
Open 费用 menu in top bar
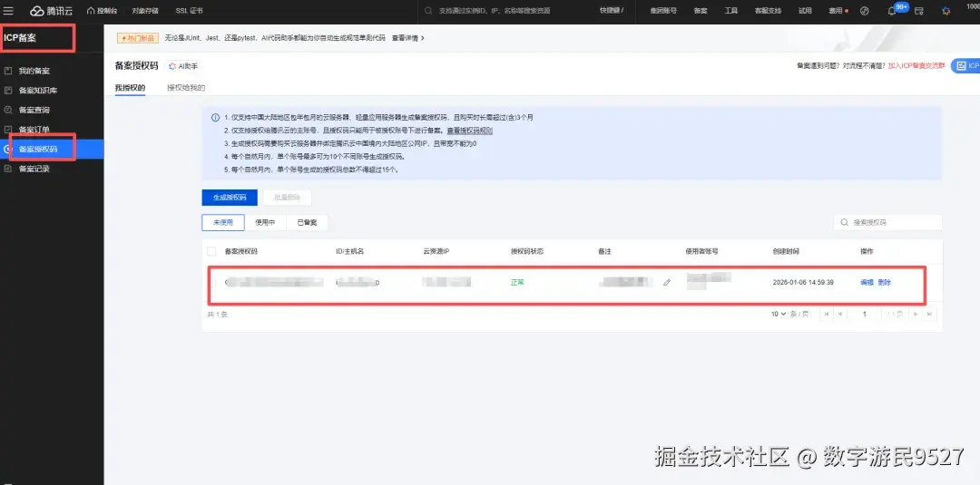tap(838, 11)
